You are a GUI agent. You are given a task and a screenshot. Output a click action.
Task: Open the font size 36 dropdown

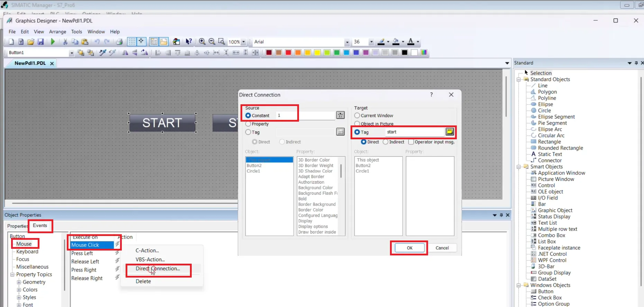pyautogui.click(x=371, y=42)
